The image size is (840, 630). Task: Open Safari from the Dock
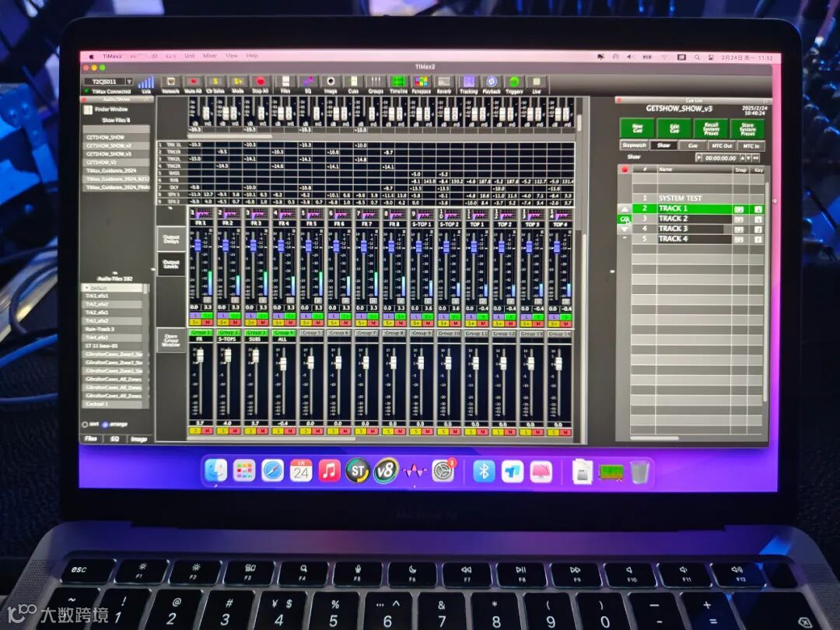[x=273, y=471]
